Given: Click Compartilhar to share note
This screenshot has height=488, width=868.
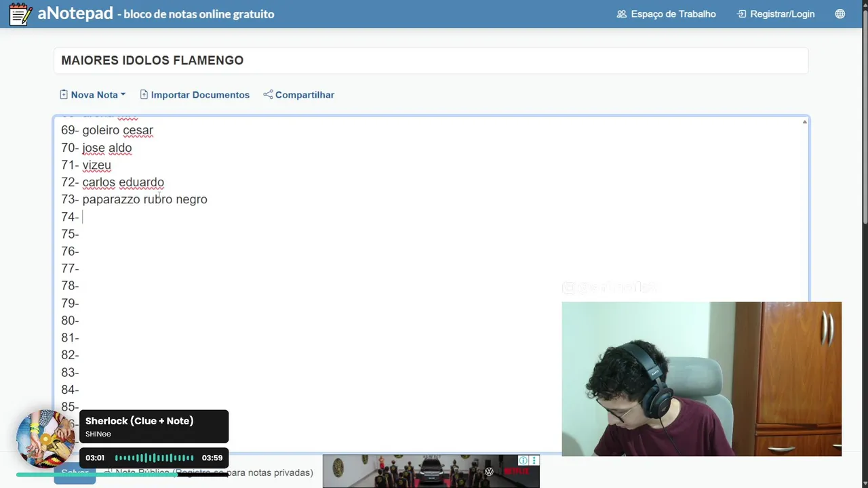Looking at the screenshot, I should 299,95.
